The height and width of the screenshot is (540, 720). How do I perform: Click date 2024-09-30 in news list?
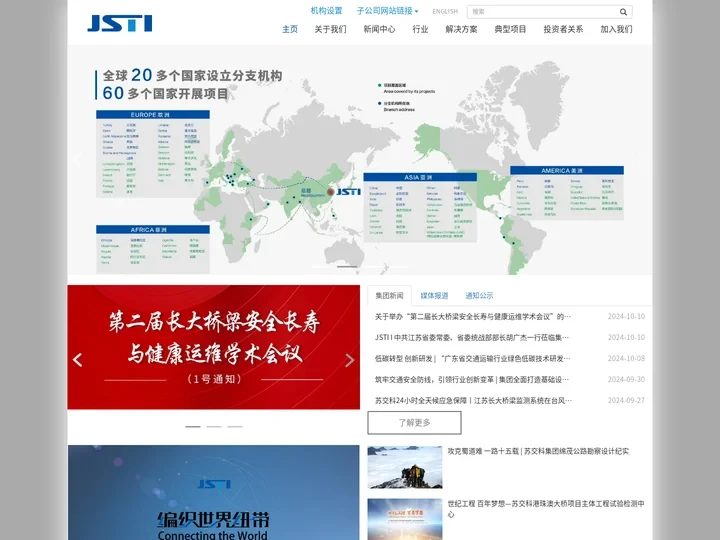tap(626, 379)
